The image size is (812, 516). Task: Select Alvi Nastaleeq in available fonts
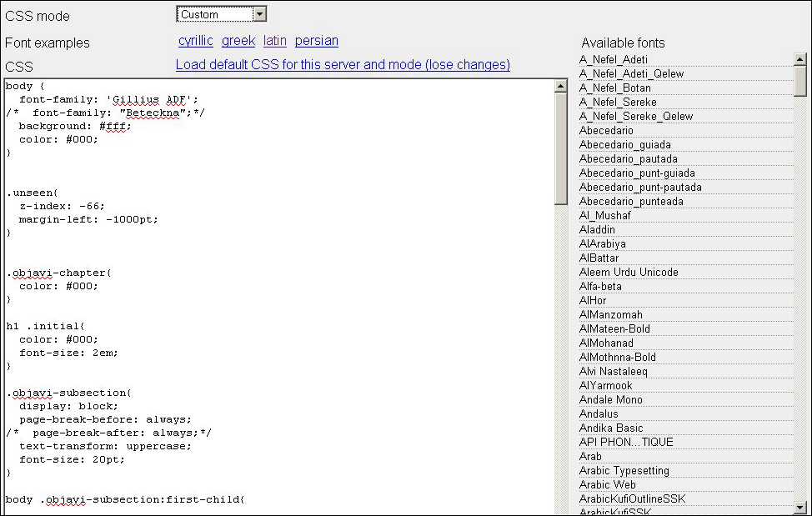pos(613,371)
